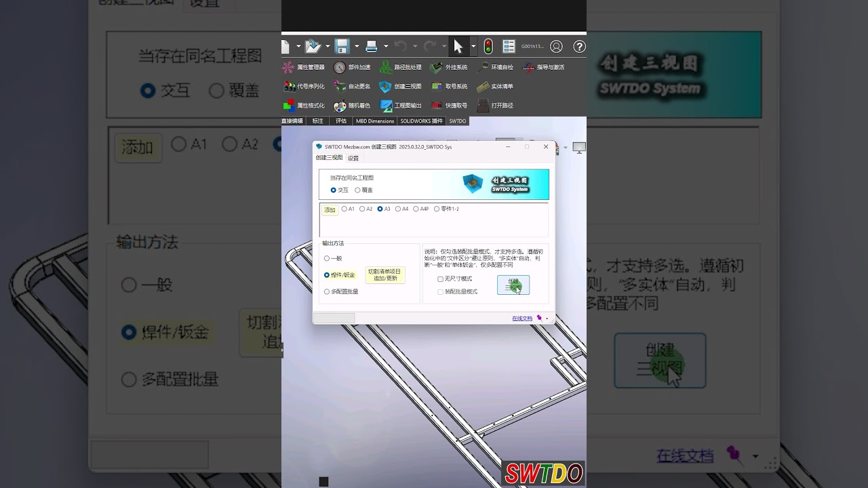The width and height of the screenshot is (868, 488).
Task: Click the purple pin icon in dialog footer
Action: [x=540, y=318]
